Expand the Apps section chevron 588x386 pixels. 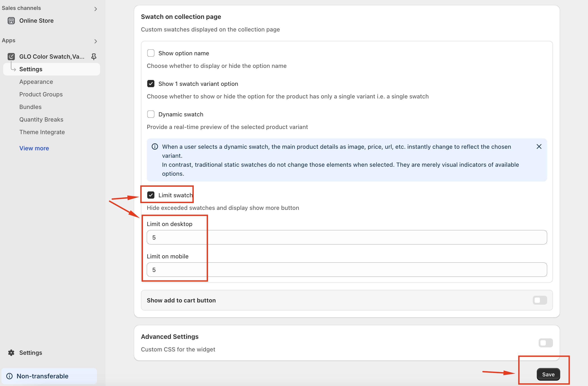96,41
